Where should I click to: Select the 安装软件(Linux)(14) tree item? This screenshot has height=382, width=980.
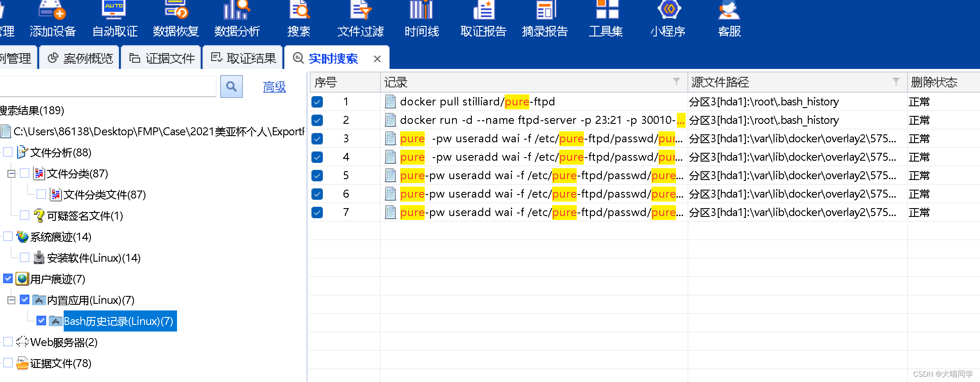94,258
